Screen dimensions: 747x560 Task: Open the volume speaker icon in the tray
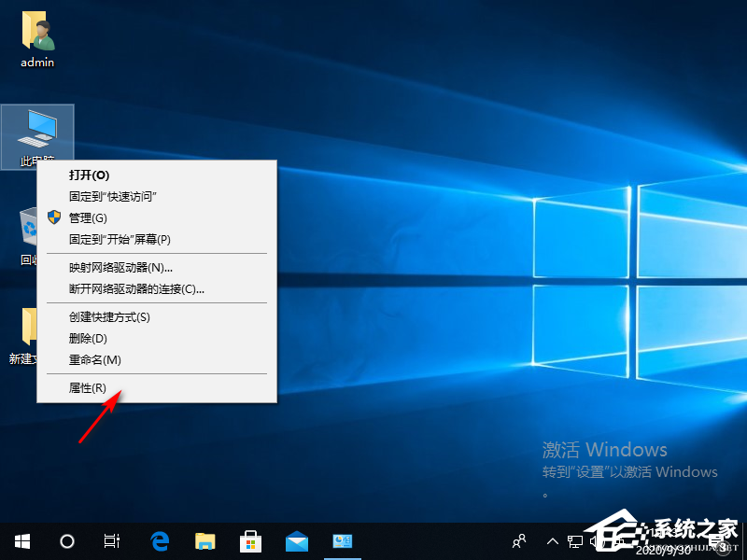(x=595, y=541)
